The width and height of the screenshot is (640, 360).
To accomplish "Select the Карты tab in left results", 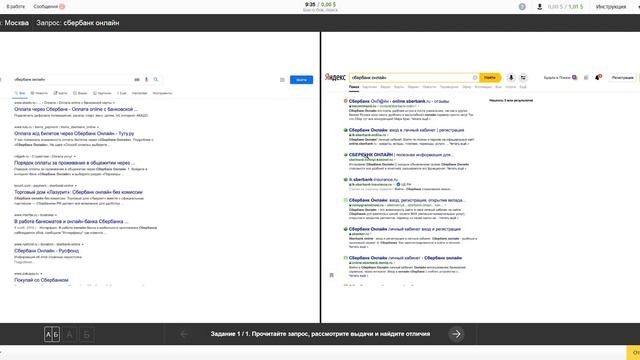I will click(x=60, y=93).
